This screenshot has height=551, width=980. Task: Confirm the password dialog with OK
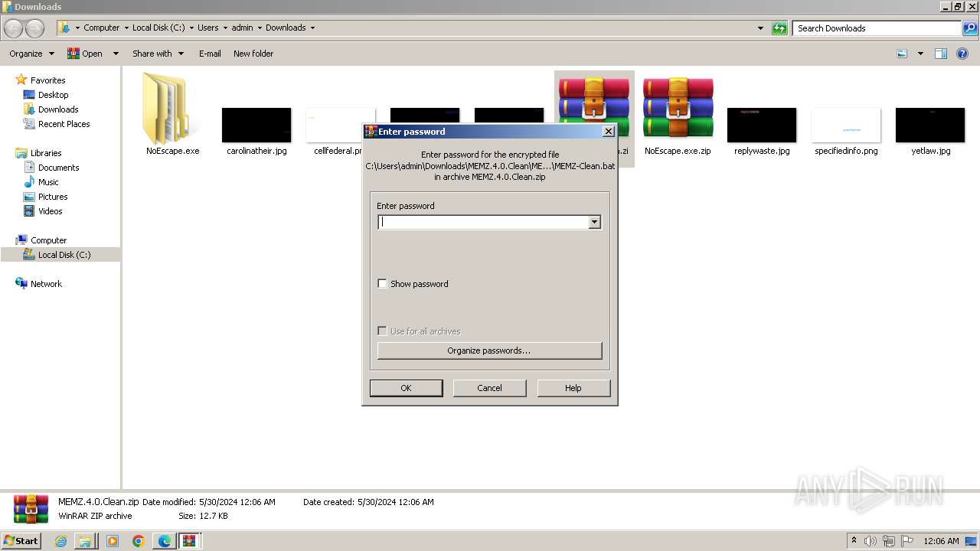pos(406,388)
